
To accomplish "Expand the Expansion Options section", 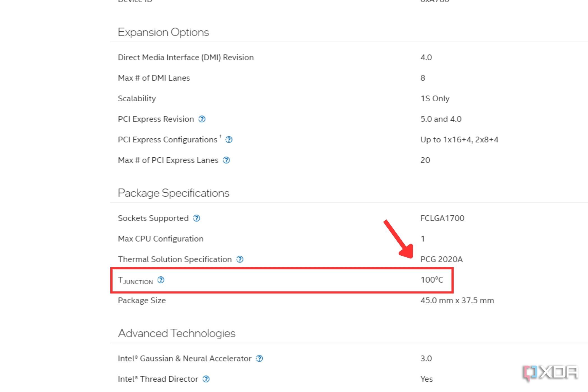I will [x=163, y=32].
